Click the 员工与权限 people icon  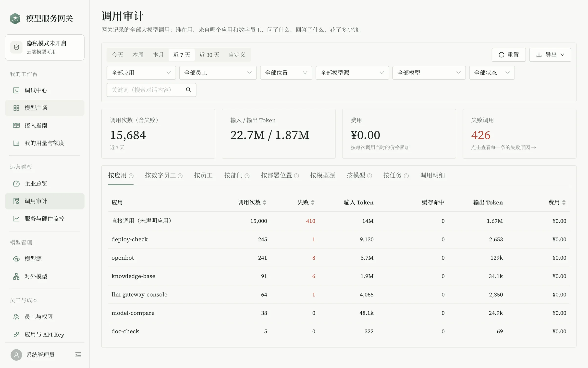[16, 317]
